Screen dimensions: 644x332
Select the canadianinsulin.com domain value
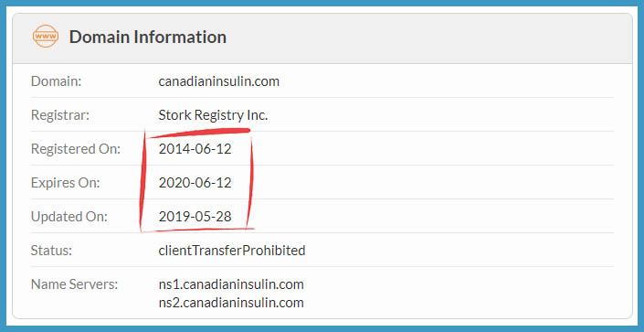coord(219,81)
